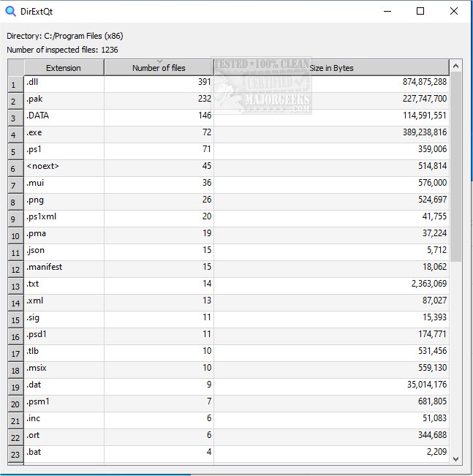This screenshot has height=476, width=473.
Task: Select the .msix extension cell
Action: click(x=64, y=370)
